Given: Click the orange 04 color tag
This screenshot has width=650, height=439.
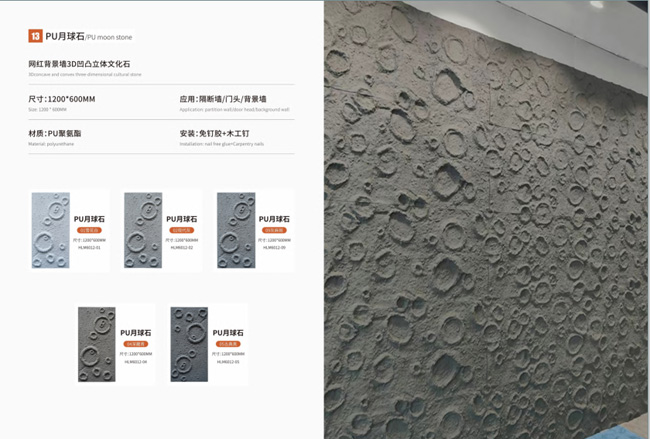Looking at the screenshot, I should tap(136, 344).
